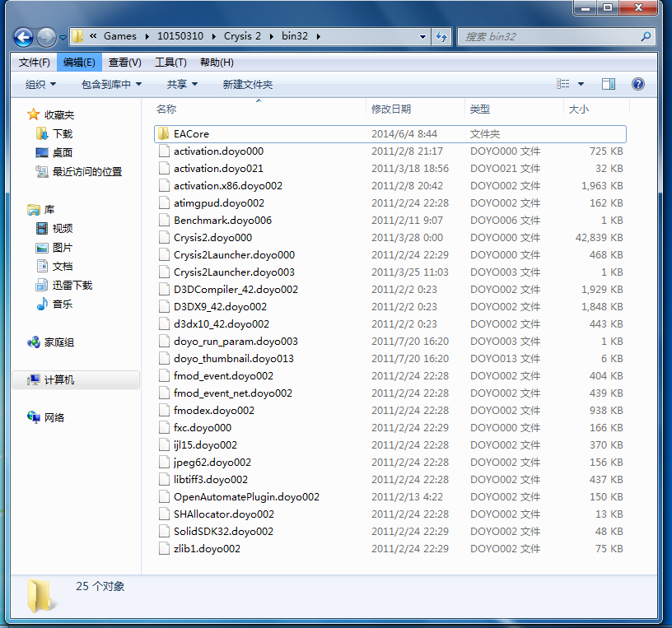Click the activation.doyo000 file icon
The height and width of the screenshot is (628, 672).
[x=164, y=151]
